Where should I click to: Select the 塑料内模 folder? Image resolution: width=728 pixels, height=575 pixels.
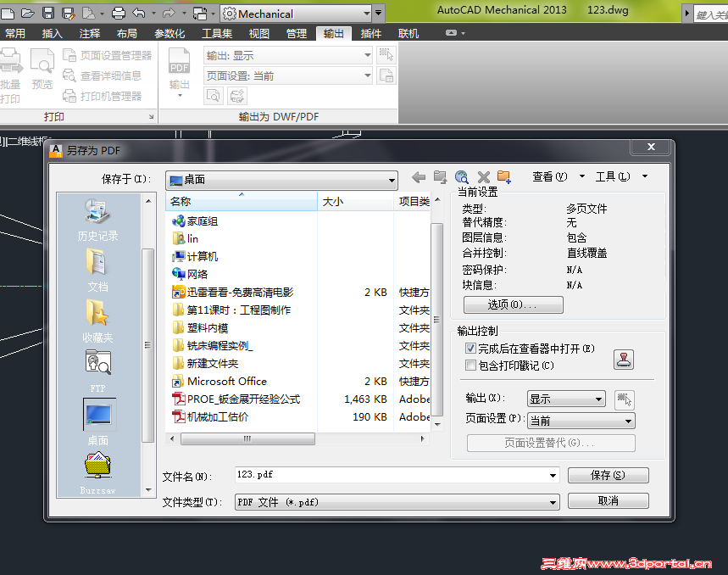200,328
